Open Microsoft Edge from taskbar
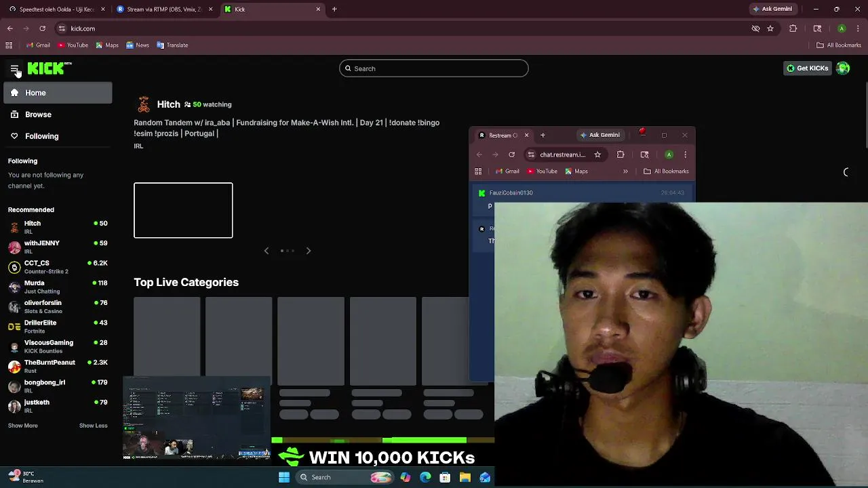The height and width of the screenshot is (488, 868). tap(425, 477)
